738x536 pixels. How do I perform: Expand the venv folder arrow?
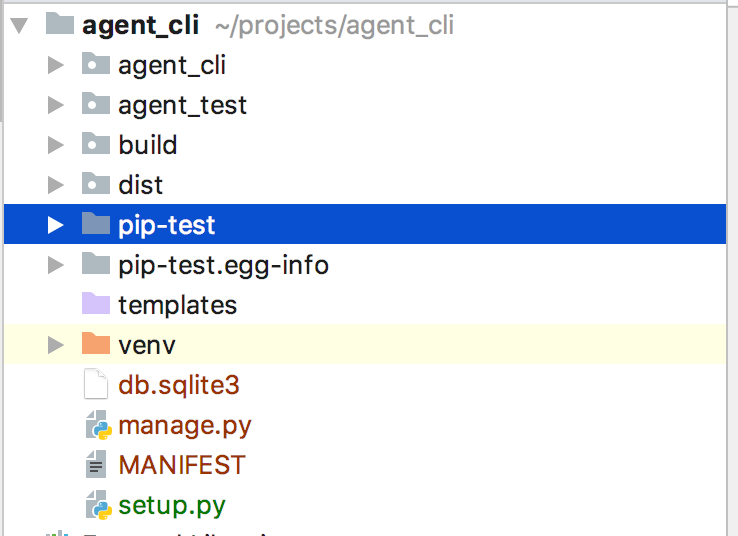(56, 345)
